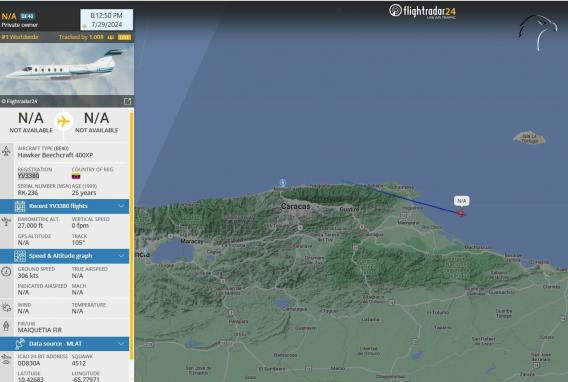Click the calendar icon beside Recent flights

(20, 206)
